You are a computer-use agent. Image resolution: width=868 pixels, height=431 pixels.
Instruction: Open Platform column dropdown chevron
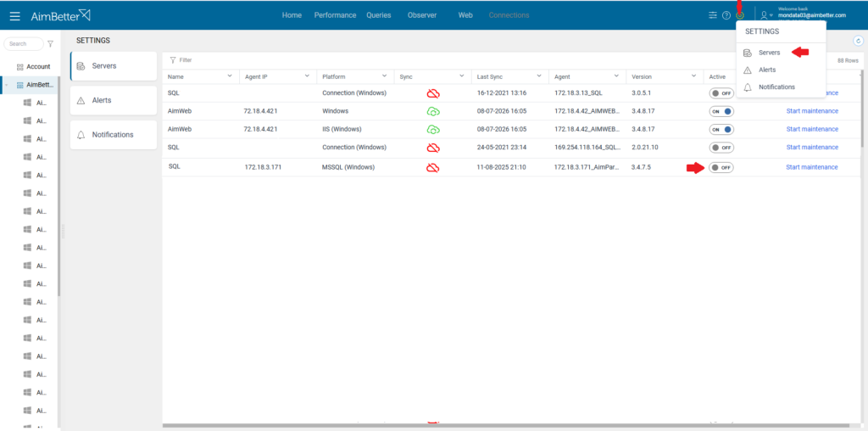tap(384, 76)
